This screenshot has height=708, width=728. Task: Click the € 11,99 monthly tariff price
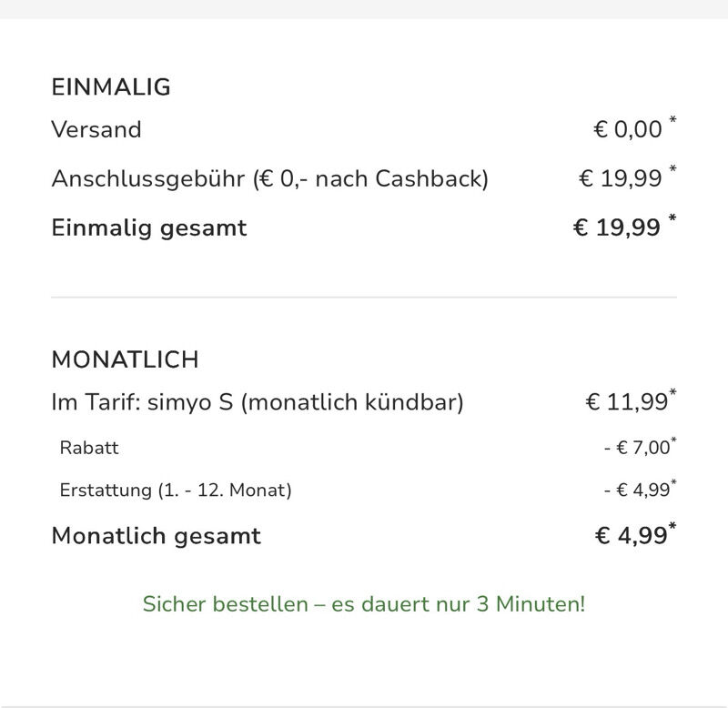pyautogui.click(x=626, y=403)
